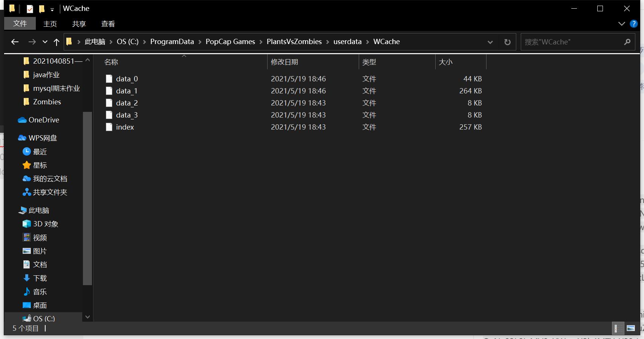Switch to the 共享 ribbon tab
Screen dimensions: 644x339
79,24
